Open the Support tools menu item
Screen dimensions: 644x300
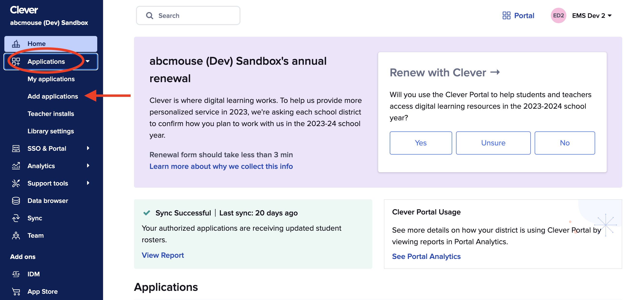click(x=48, y=183)
